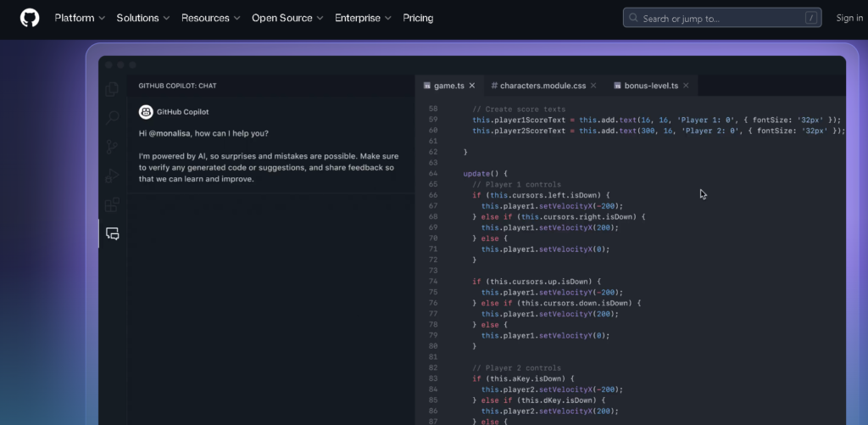Go to the Pricing page
This screenshot has width=868, height=425.
(x=418, y=19)
